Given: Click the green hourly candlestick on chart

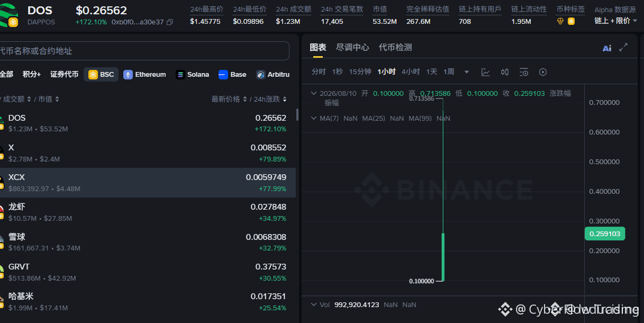Looking at the screenshot, I should 443,257.
